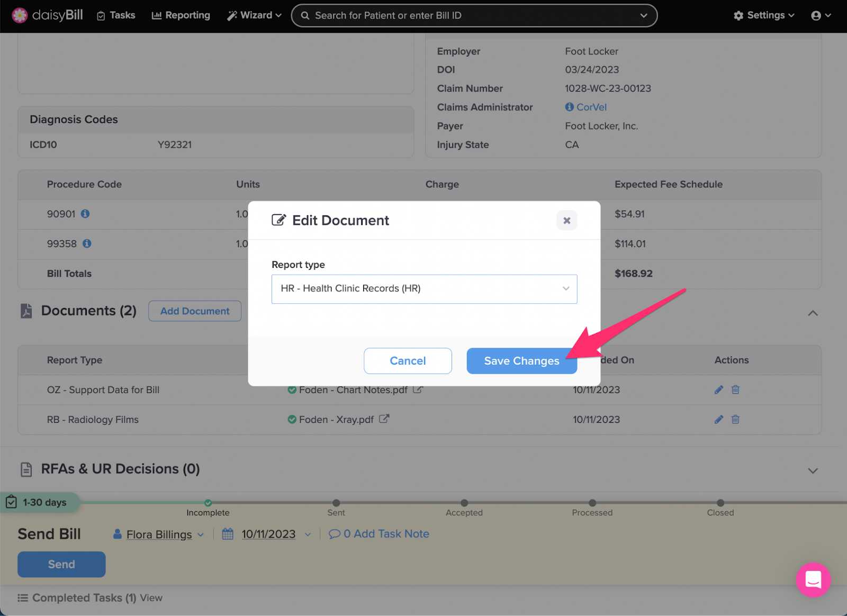Click Foden - Chart Notes.pdf file name
Screen dimensions: 847x616
[353, 389]
